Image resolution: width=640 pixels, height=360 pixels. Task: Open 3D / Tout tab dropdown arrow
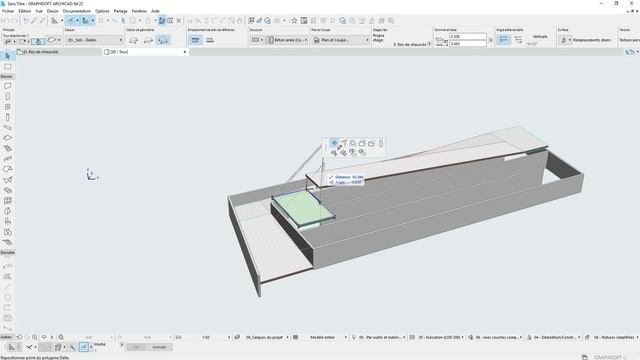[185, 52]
